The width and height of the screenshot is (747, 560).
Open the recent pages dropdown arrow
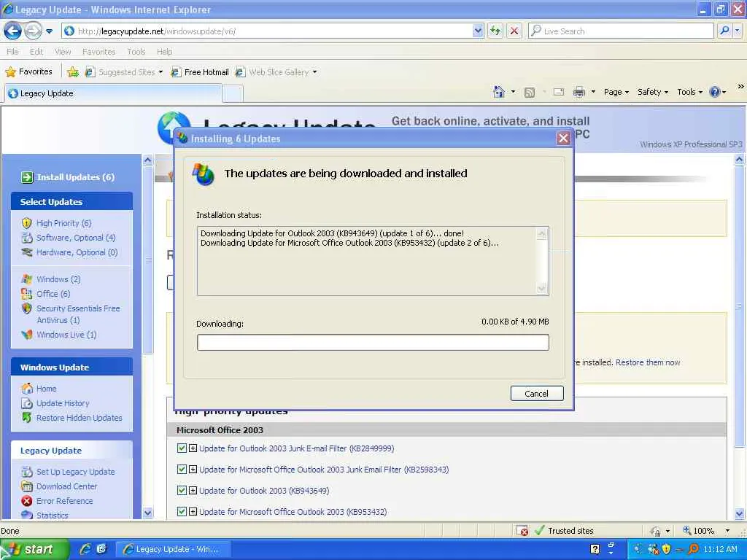49,31
